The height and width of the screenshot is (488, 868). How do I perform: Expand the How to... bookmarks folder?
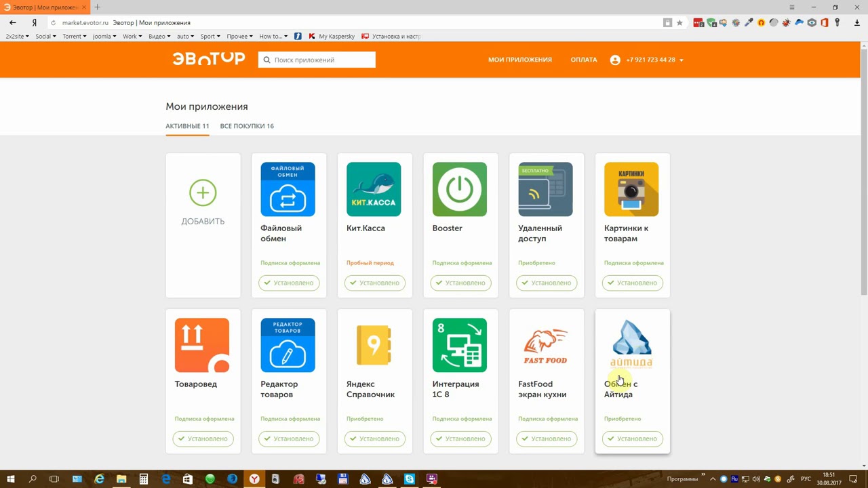tap(273, 37)
